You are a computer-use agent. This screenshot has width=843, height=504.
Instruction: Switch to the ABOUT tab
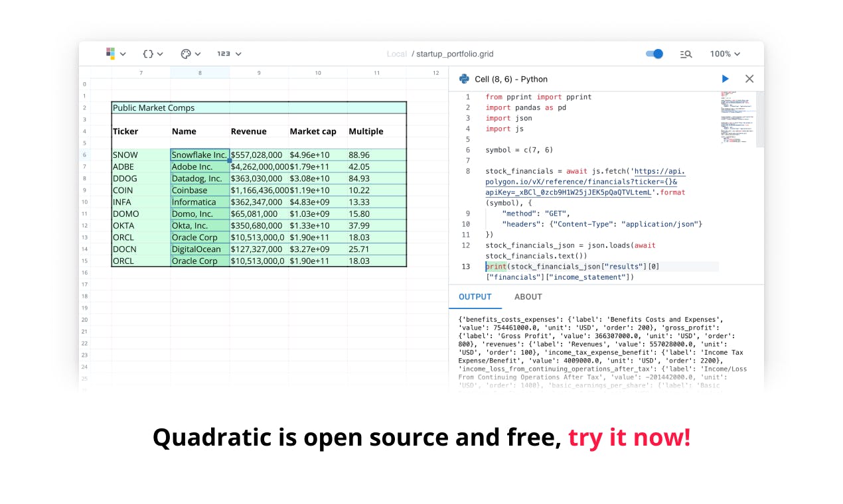[x=528, y=296]
